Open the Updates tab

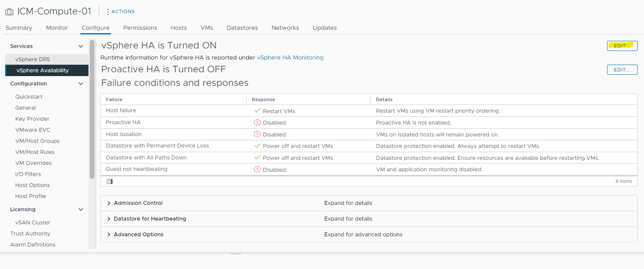pos(325,28)
